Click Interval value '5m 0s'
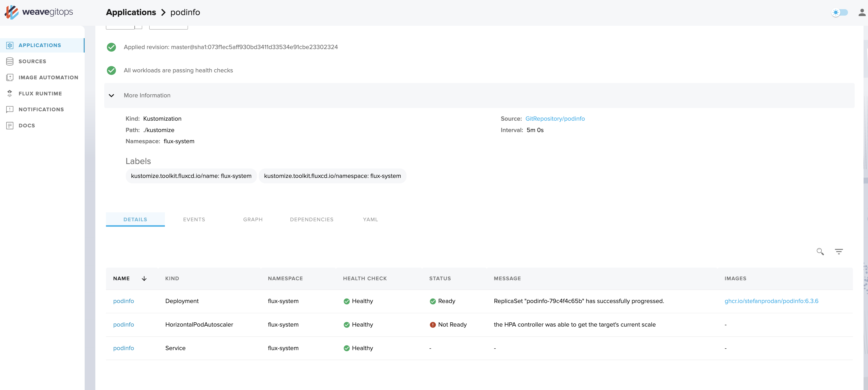This screenshot has height=390, width=868. pos(535,130)
